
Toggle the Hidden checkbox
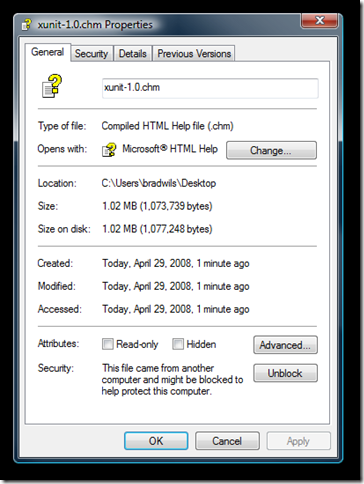pyautogui.click(x=178, y=344)
